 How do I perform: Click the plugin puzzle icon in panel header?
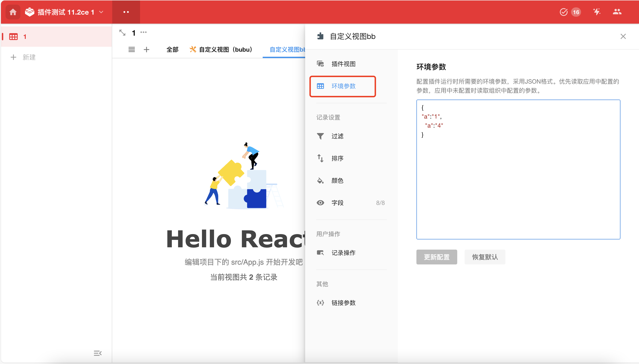[x=320, y=36]
